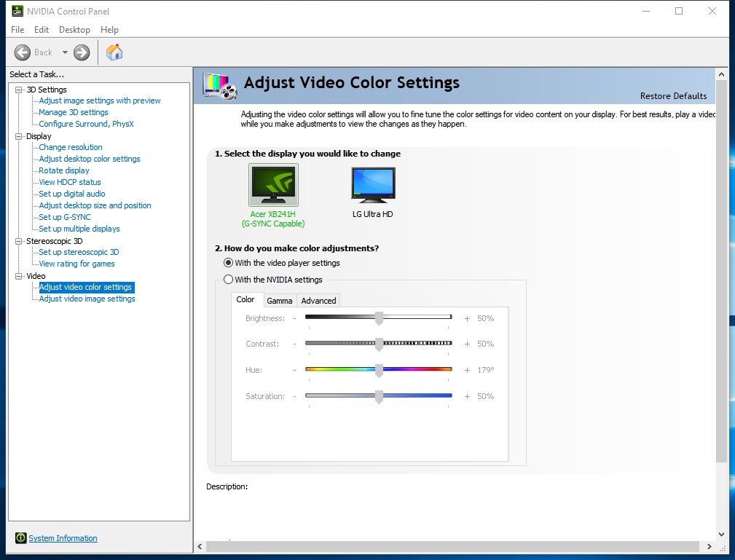Click the Hue slider thumb
Viewport: 735px width, 560px height.
click(379, 371)
